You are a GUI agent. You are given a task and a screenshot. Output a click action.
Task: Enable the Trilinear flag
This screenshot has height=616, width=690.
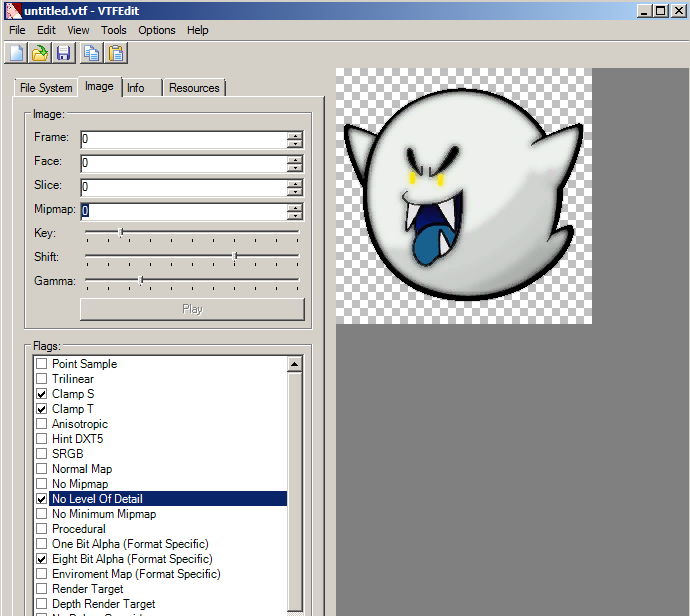point(41,378)
